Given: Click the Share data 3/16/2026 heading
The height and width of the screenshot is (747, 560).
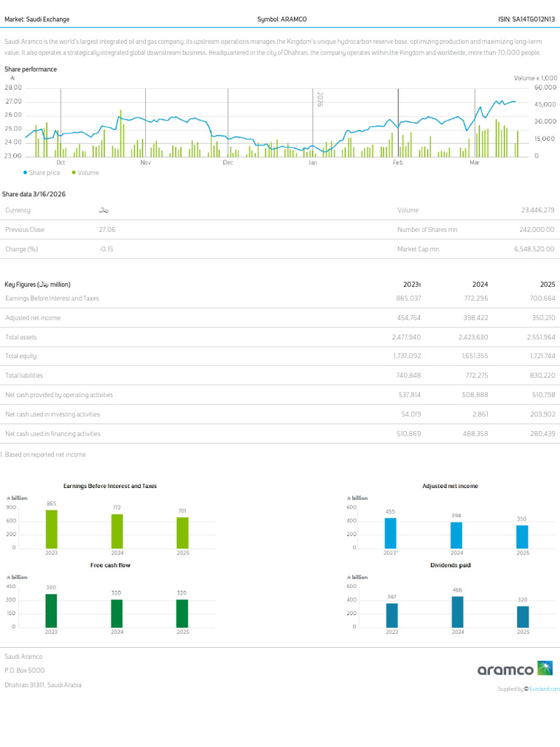Looking at the screenshot, I should (x=34, y=194).
